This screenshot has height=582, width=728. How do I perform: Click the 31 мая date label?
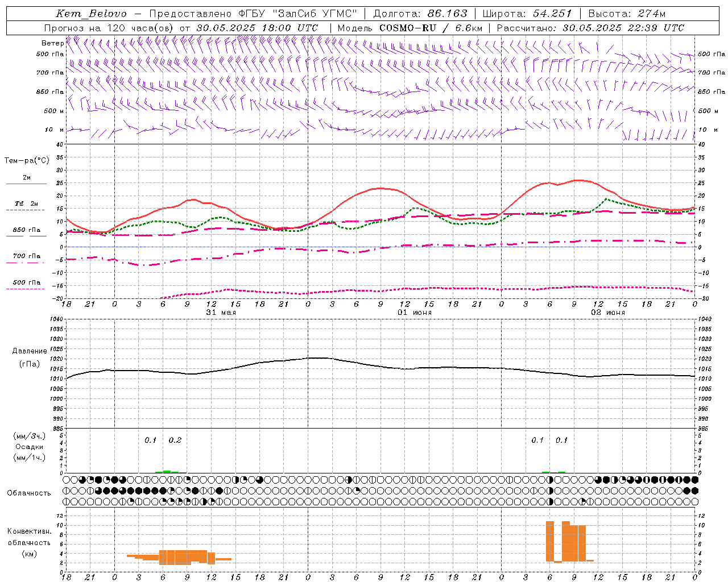221,313
